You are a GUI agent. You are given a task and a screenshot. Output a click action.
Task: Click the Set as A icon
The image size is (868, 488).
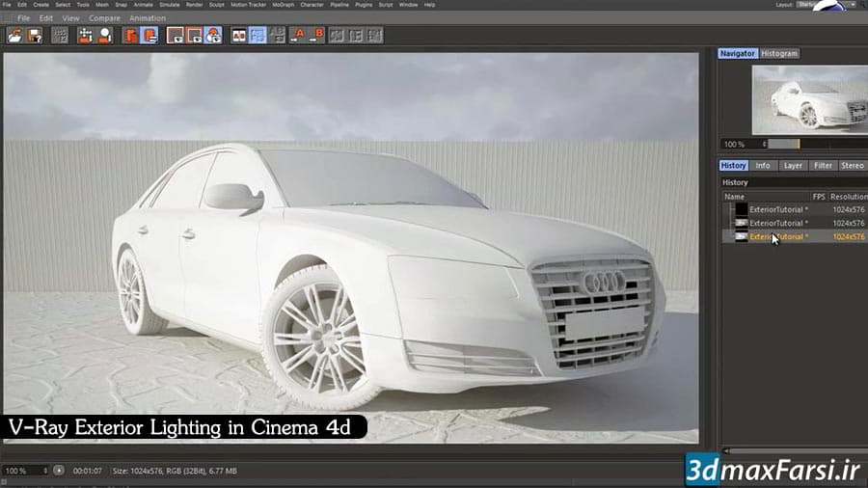[298, 36]
